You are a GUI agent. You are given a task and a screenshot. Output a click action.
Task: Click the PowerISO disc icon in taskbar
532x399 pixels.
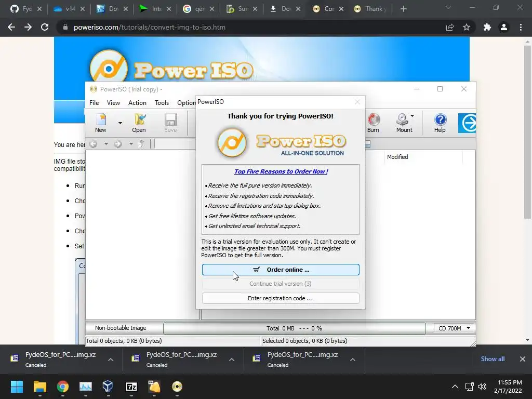177,387
